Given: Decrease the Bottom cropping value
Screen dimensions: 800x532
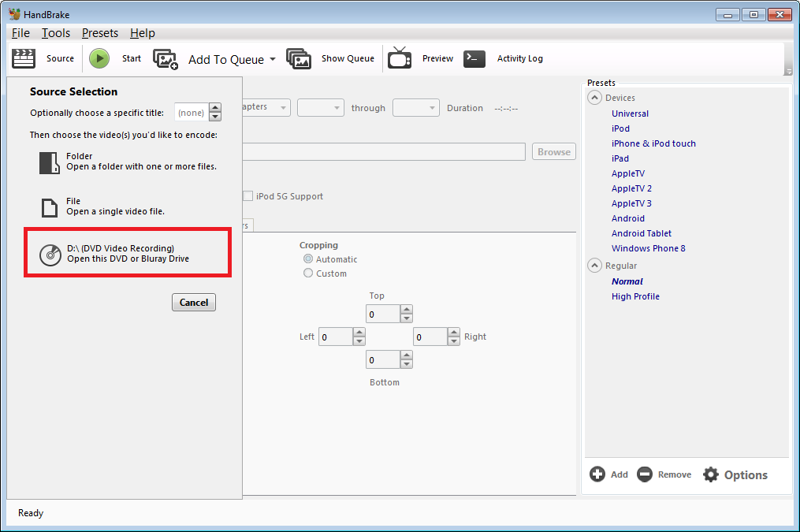Looking at the screenshot, I should pyautogui.click(x=406, y=363).
